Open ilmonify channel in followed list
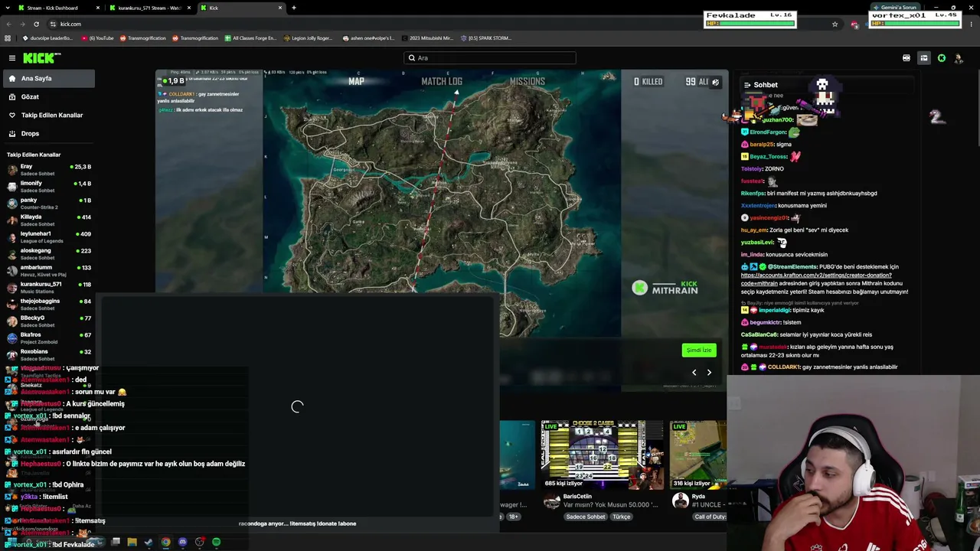 pos(49,187)
